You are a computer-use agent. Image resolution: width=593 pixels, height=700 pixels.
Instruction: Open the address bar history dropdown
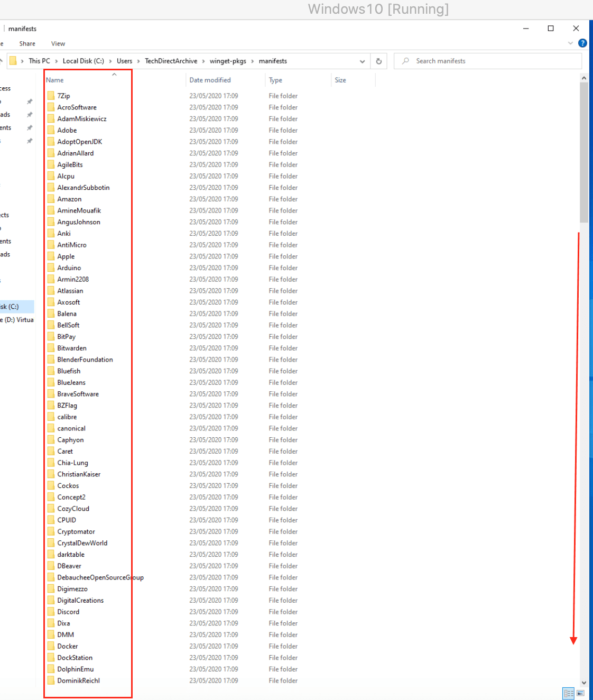click(x=362, y=61)
